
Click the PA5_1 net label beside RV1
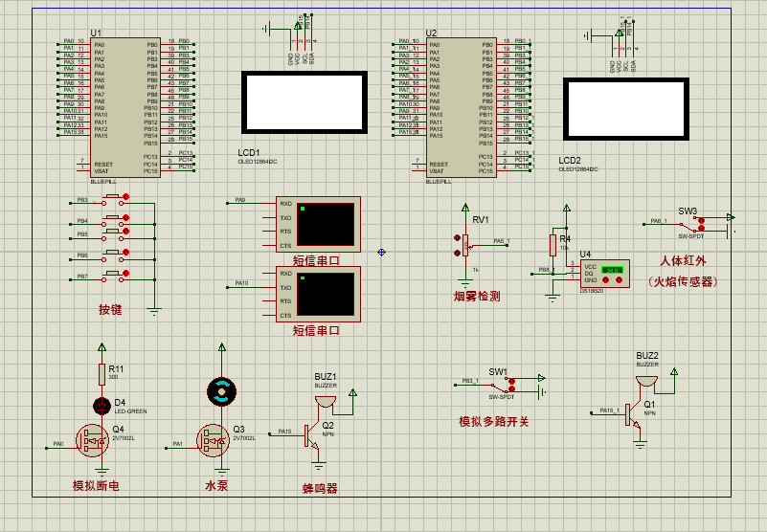[502, 241]
